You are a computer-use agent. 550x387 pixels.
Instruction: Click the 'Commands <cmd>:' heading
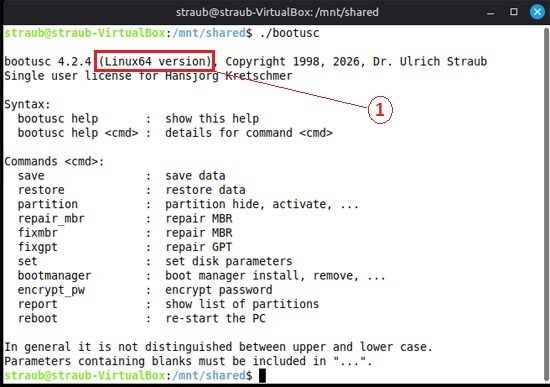click(x=54, y=162)
